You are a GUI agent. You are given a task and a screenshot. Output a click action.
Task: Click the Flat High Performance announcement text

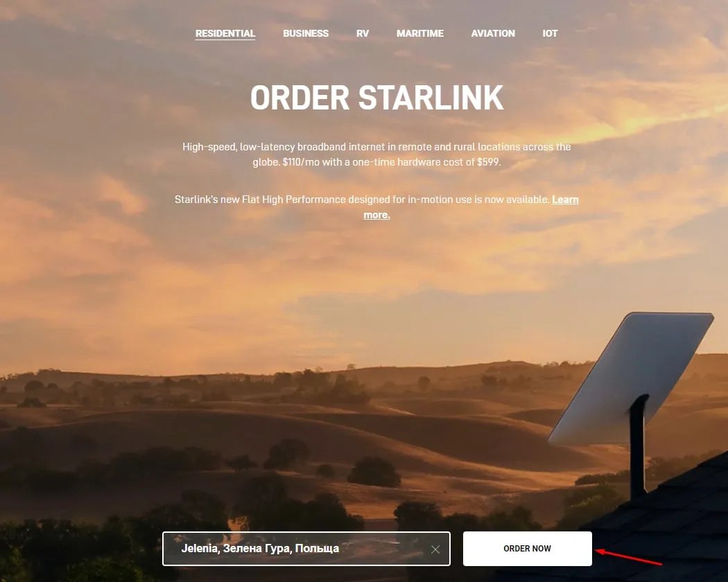(x=362, y=200)
